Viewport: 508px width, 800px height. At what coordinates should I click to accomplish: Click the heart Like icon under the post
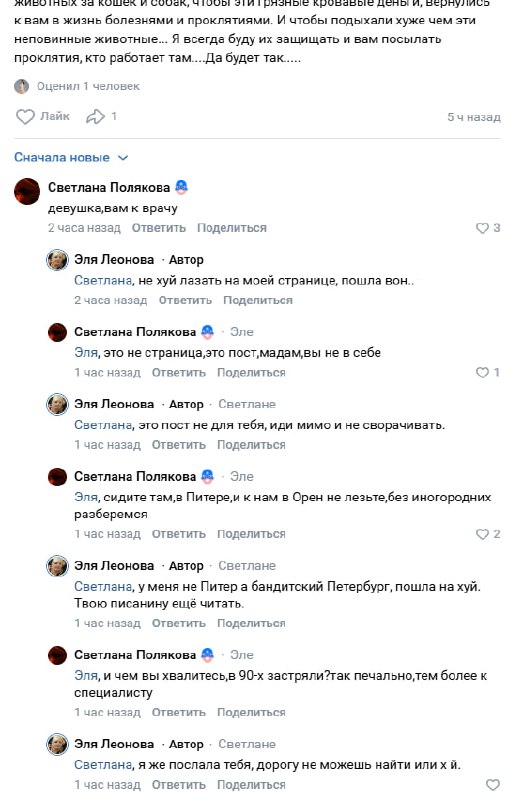coord(25,117)
